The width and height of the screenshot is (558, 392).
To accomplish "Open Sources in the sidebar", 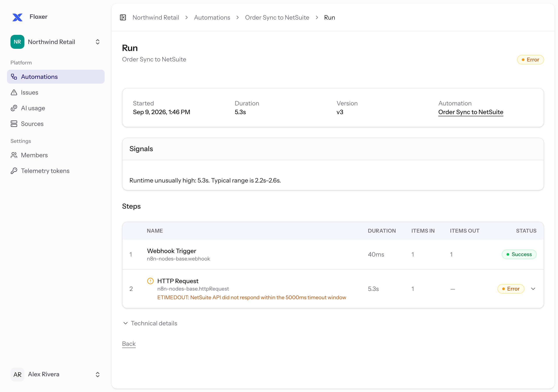I will [56, 124].
